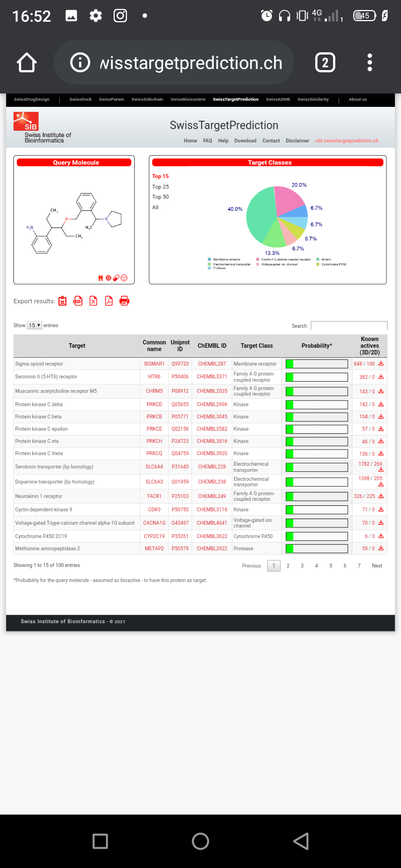The width and height of the screenshot is (401, 868).
Task: Download known actives for CYP2C19 row
Action: point(381,536)
